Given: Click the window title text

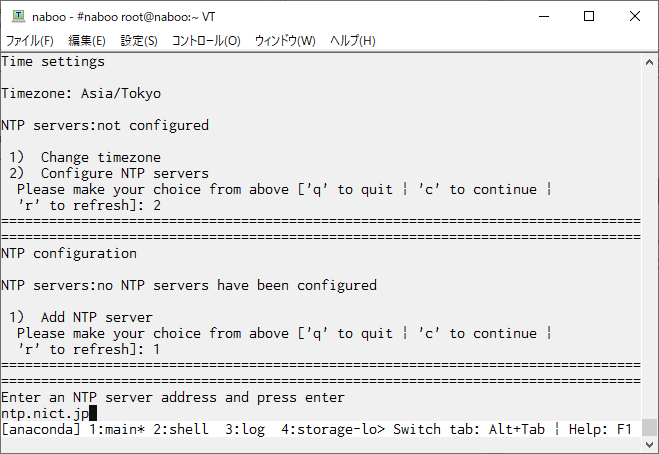Looking at the screenshot, I should coord(124,17).
